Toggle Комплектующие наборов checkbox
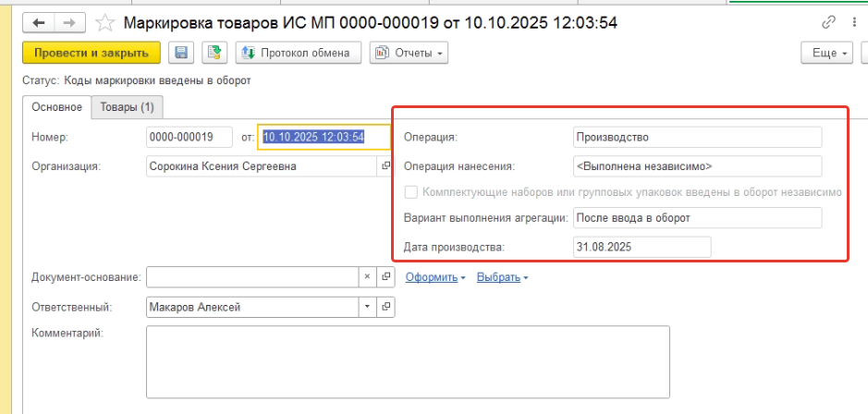 coord(411,192)
